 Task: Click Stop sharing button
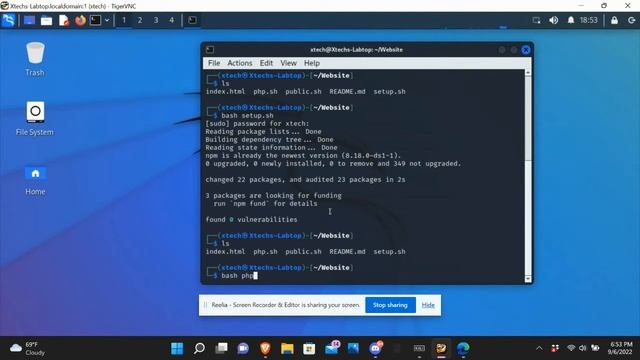(x=390, y=305)
